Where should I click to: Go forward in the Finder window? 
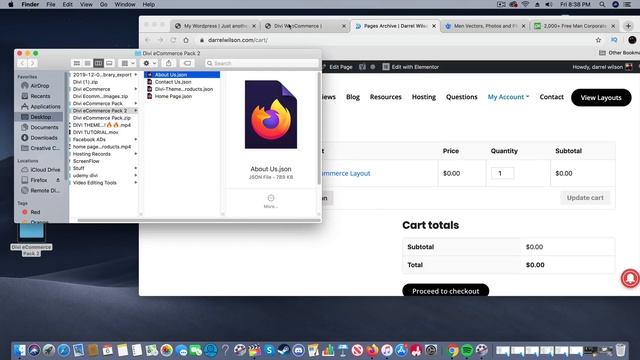click(32, 63)
